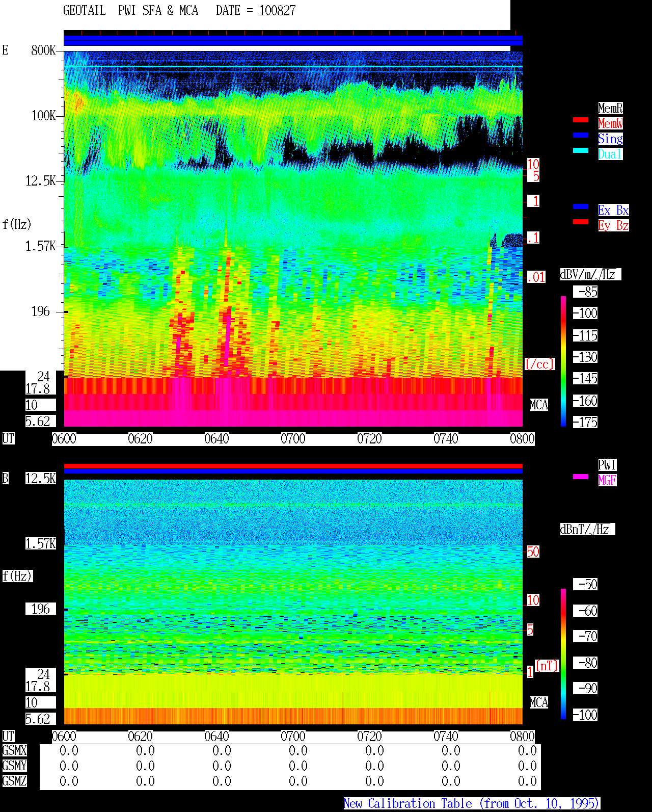This screenshot has height=812, width=652.
Task: Click the 0700 UT tick on the E panel
Action: [x=293, y=439]
